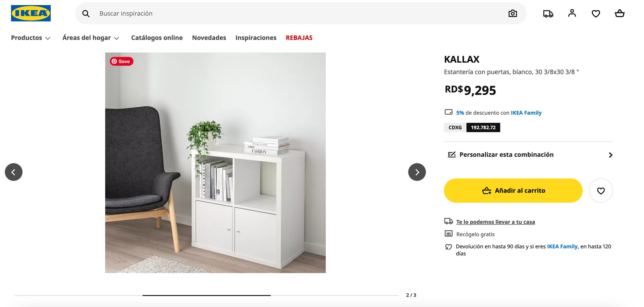
Task: Show the next product image
Action: pyautogui.click(x=417, y=172)
